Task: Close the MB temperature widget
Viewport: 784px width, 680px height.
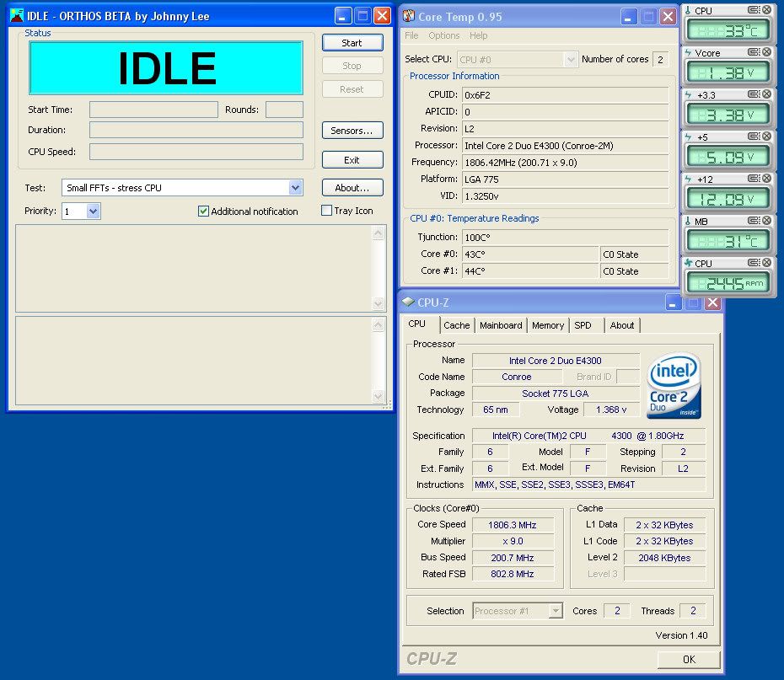Action: coord(766,221)
